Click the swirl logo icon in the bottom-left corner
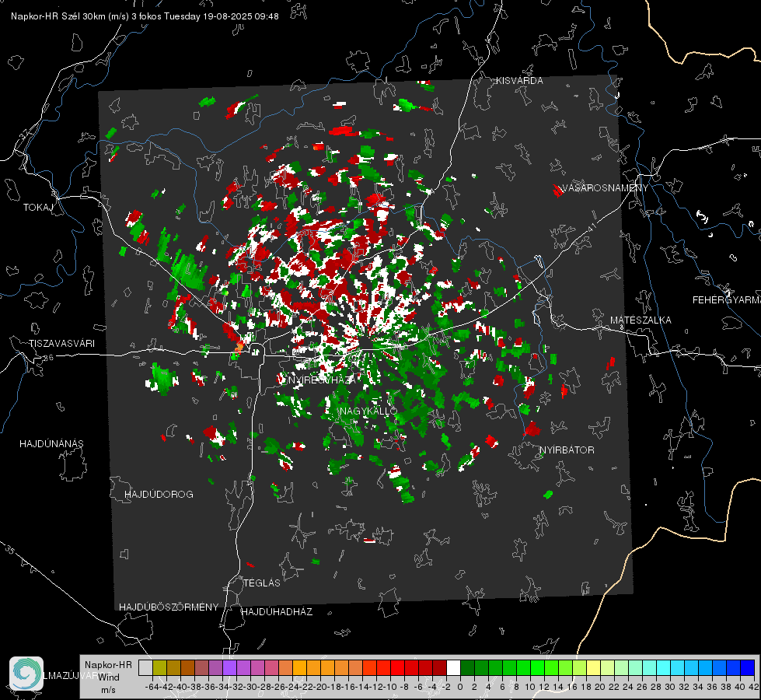Viewport: 761px width, 700px height. (26, 674)
